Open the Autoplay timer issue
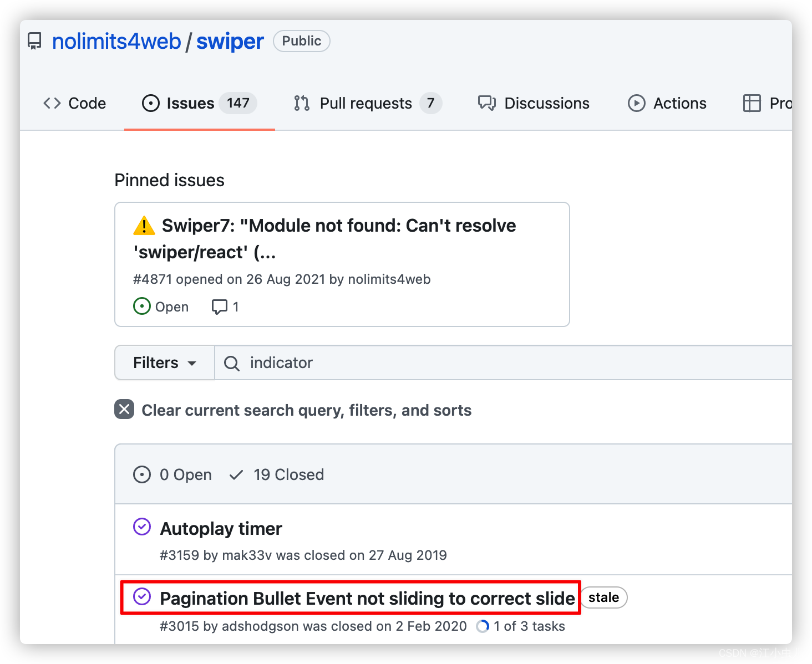Viewport: 812px width, 664px height. [221, 529]
